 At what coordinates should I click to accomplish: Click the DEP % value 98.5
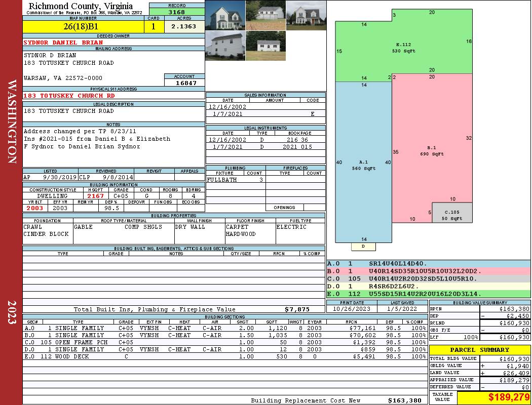click(111, 208)
